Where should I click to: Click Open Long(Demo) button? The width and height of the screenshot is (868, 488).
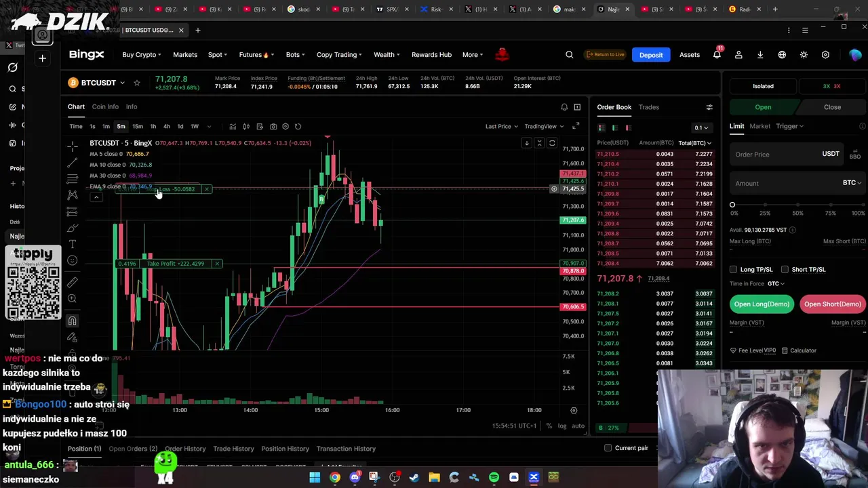[762, 304]
